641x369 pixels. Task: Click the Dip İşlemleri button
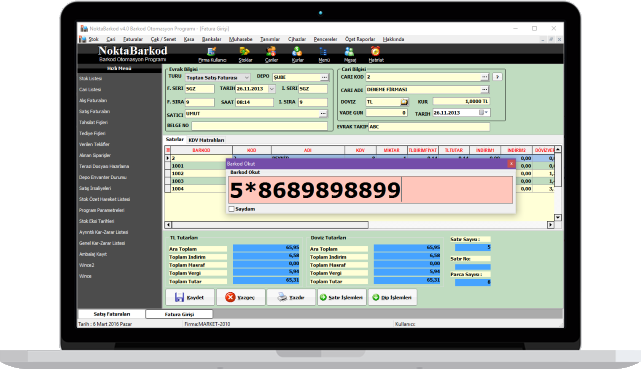tap(392, 297)
